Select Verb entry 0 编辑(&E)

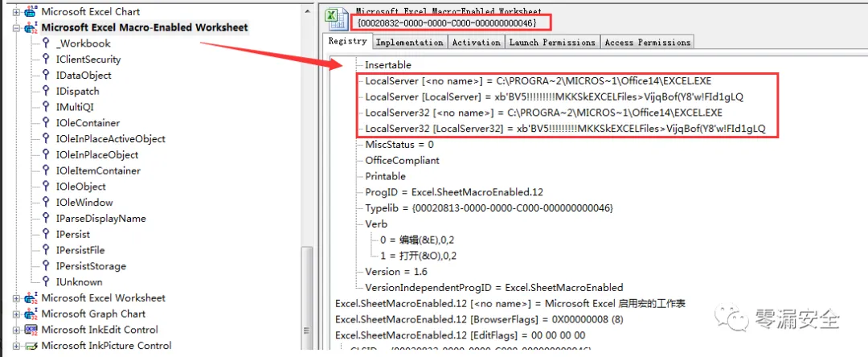(418, 240)
